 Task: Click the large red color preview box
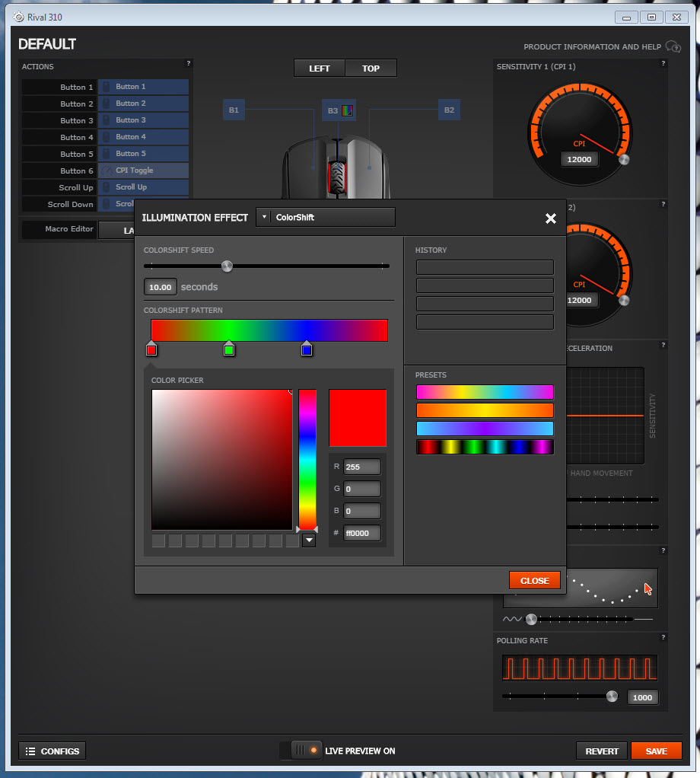point(358,418)
